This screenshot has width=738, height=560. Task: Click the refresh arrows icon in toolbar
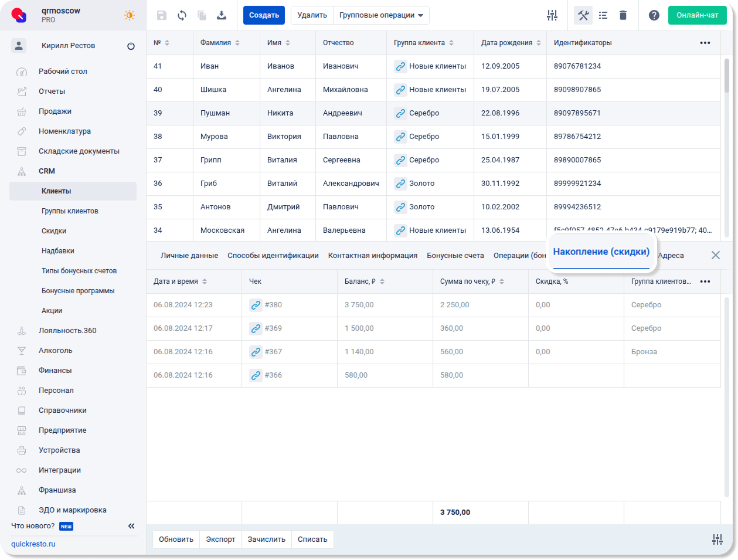pyautogui.click(x=182, y=15)
